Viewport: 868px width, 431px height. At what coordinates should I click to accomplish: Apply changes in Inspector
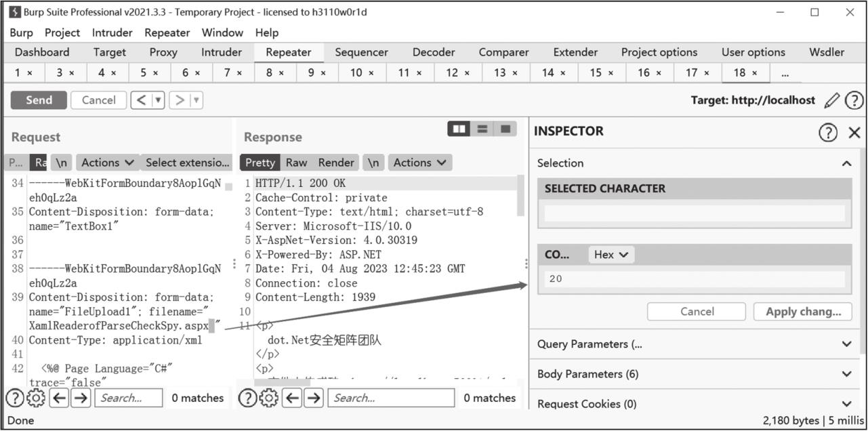803,312
